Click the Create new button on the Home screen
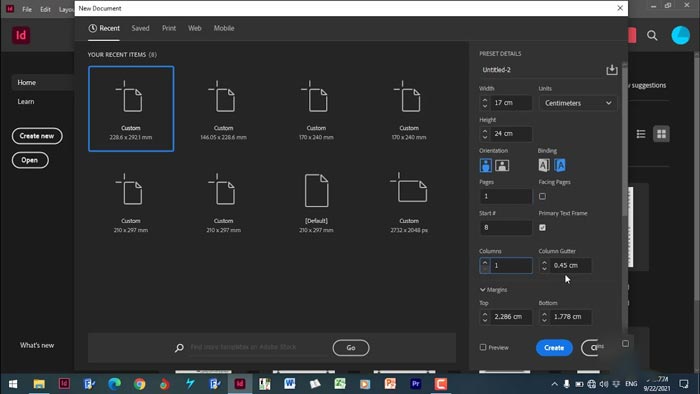Screen dimensions: 700x394 [37, 136]
